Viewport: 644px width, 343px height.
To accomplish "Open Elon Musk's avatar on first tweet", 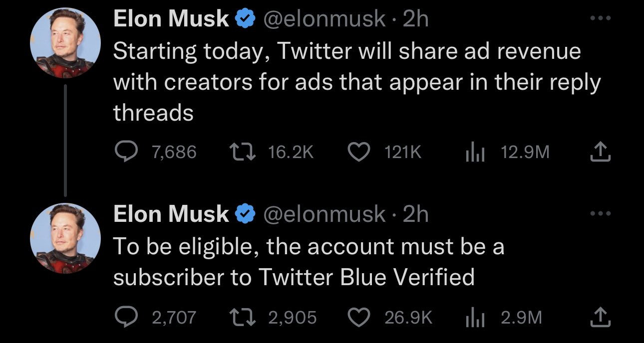I will 65,43.
